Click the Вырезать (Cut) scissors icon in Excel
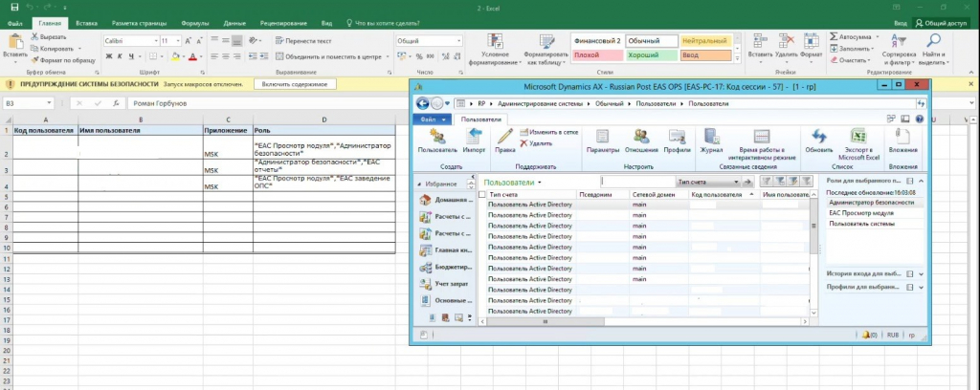Image resolution: width=980 pixels, height=390 pixels. (x=35, y=37)
